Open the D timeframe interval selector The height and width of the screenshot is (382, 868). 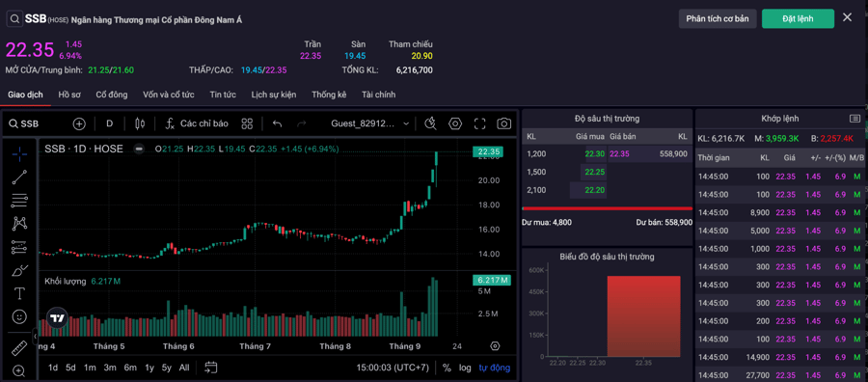(x=110, y=123)
